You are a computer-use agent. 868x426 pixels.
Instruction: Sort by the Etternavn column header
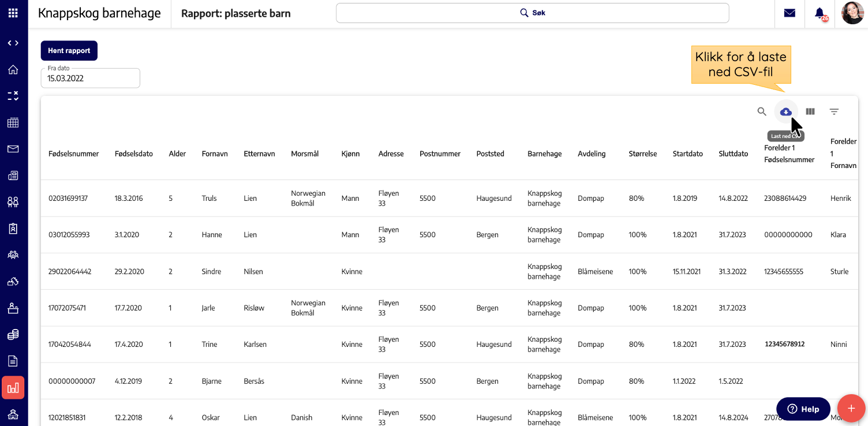click(259, 154)
